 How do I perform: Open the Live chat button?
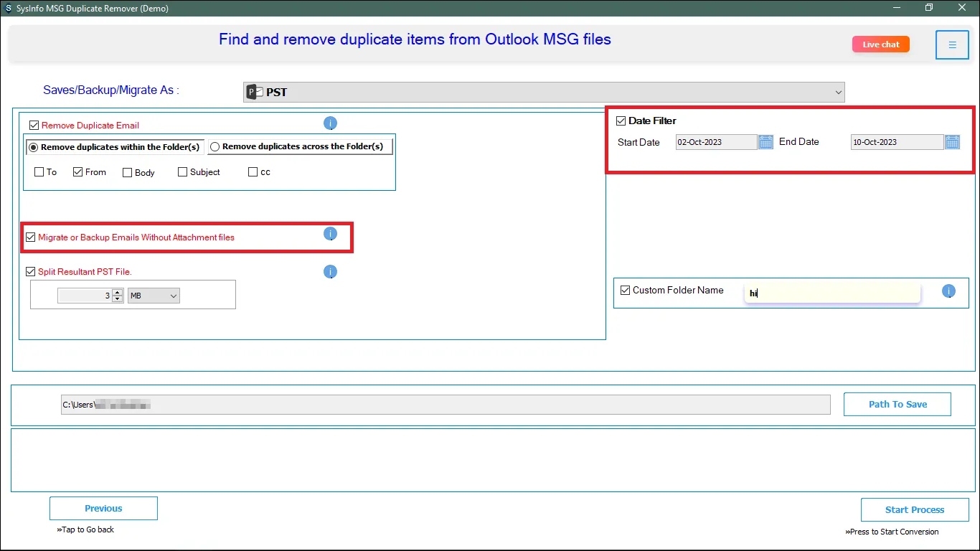pos(880,44)
